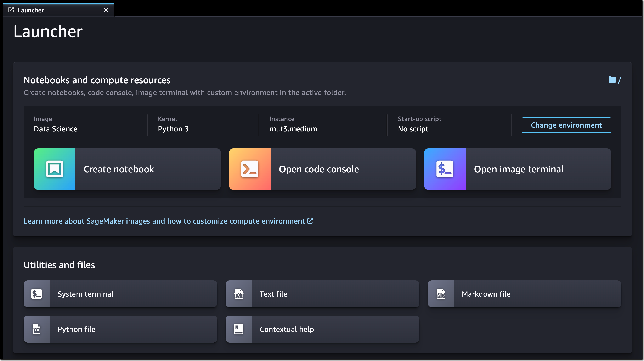Click the Contextual help book icon
This screenshot has width=644, height=361.
238,329
